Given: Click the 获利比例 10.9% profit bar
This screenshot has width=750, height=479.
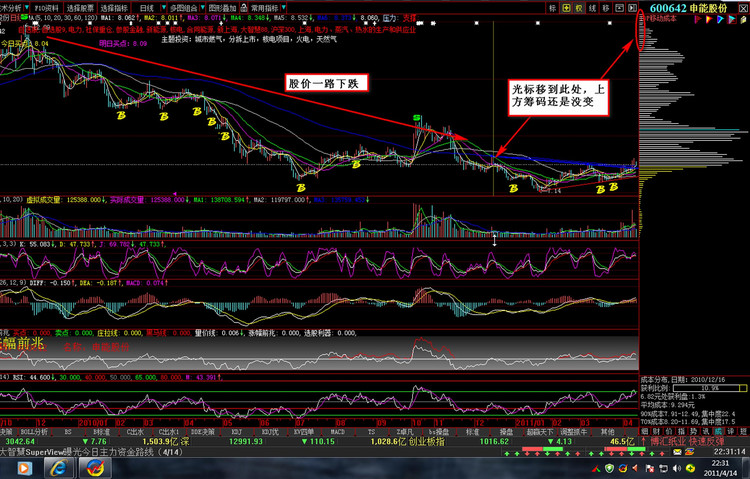Looking at the screenshot, I should tap(710, 388).
